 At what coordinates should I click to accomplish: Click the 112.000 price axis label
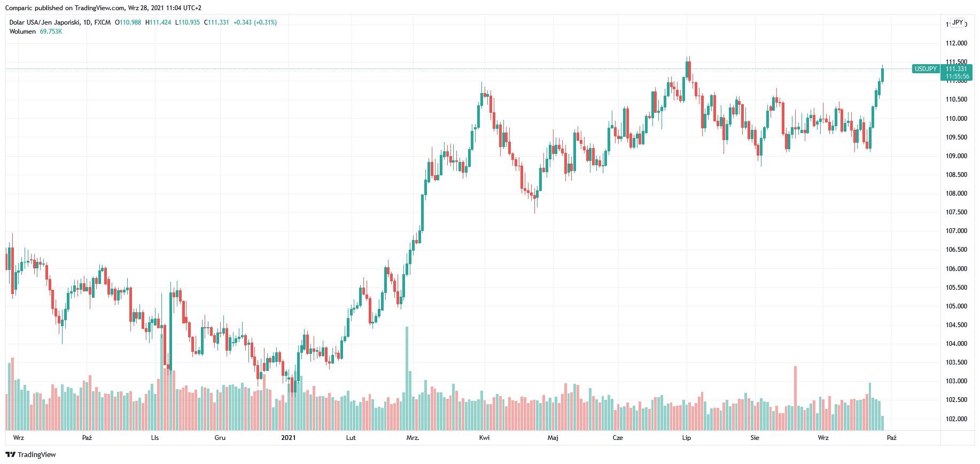tap(956, 43)
